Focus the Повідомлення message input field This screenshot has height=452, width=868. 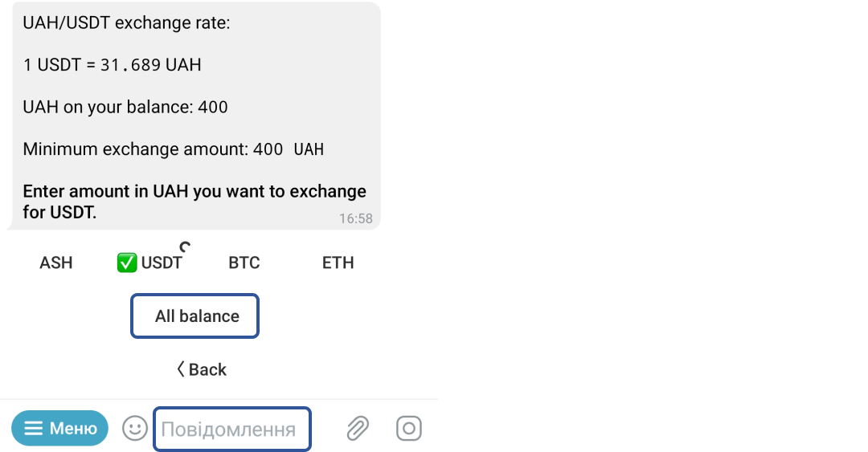[x=232, y=430]
